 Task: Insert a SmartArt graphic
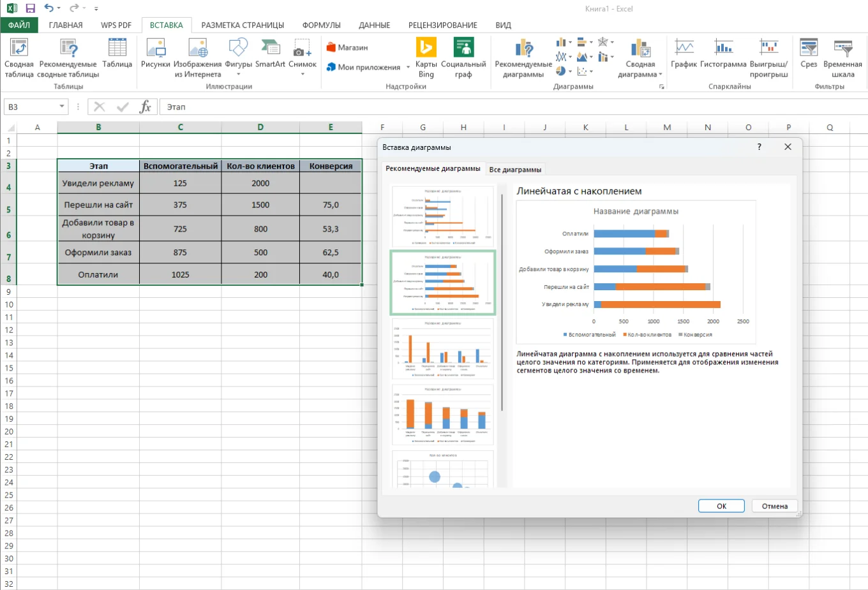[270, 54]
